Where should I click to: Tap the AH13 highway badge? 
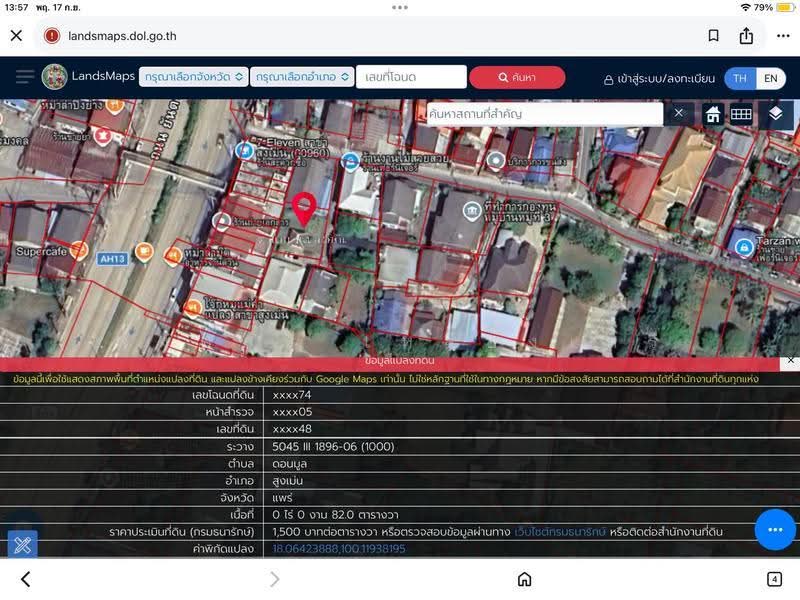click(x=112, y=259)
